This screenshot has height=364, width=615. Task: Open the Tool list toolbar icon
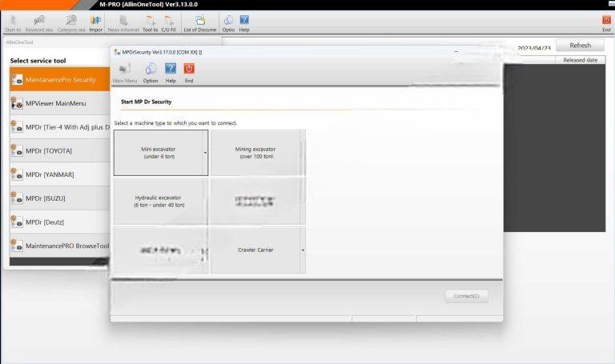click(x=150, y=23)
